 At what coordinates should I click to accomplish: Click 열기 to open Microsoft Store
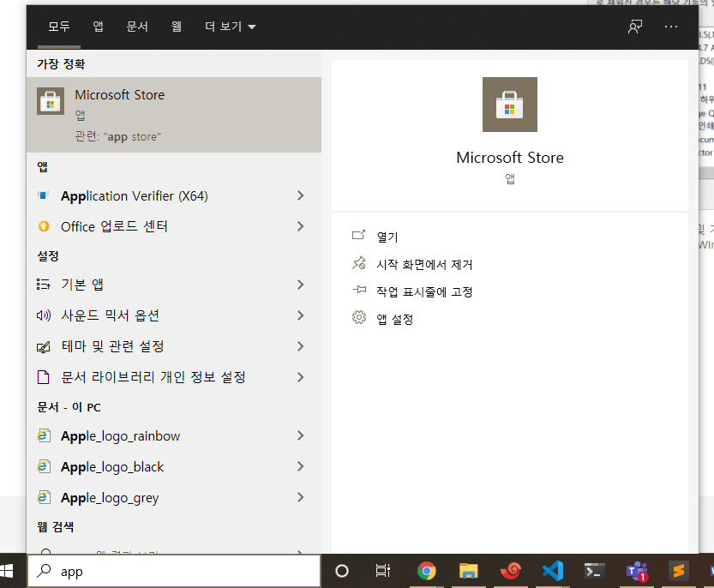click(x=387, y=237)
